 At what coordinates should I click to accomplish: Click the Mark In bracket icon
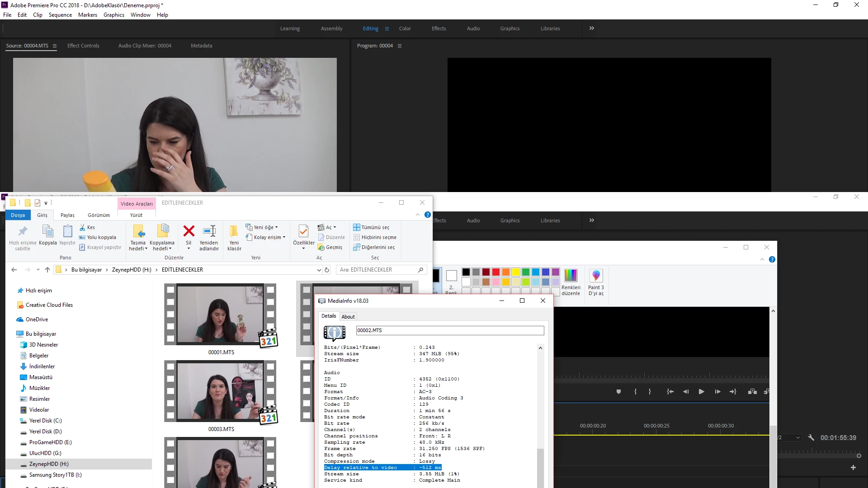[635, 392]
